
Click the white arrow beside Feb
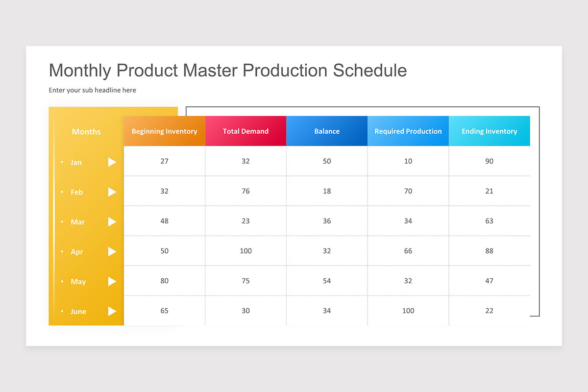[x=112, y=192]
